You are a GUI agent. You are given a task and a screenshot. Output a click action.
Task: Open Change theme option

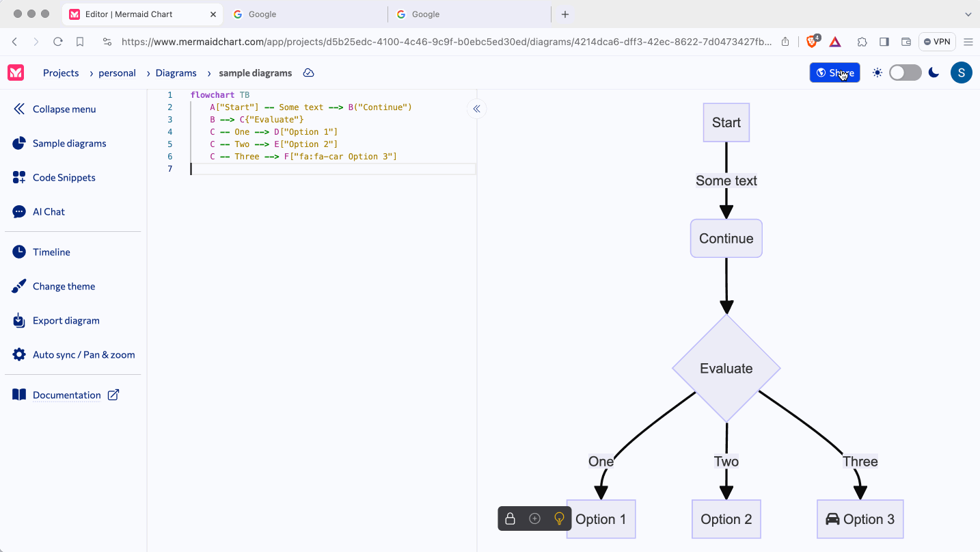[54, 286]
